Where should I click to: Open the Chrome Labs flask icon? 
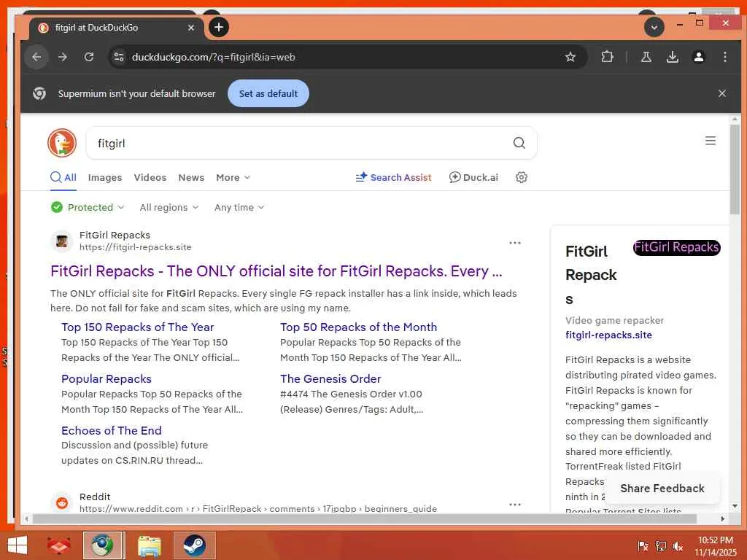(646, 57)
